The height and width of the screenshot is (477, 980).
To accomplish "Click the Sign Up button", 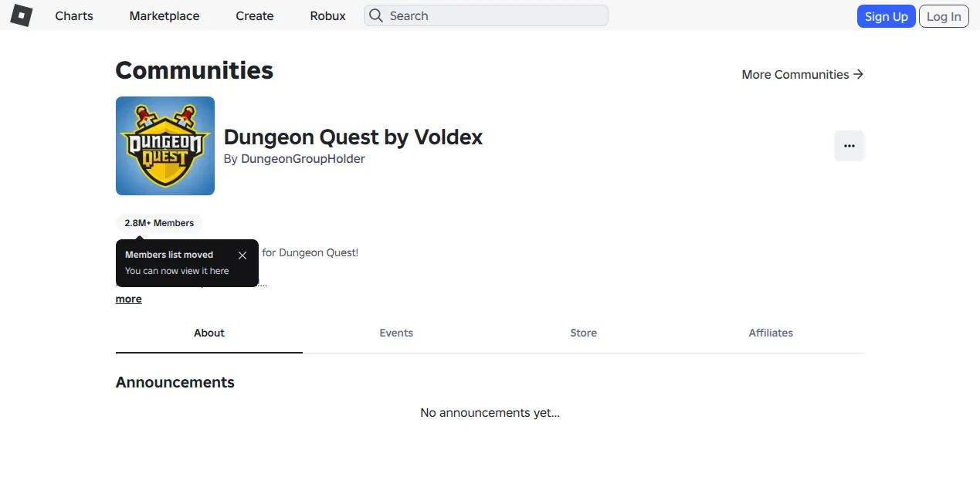I will pos(886,16).
